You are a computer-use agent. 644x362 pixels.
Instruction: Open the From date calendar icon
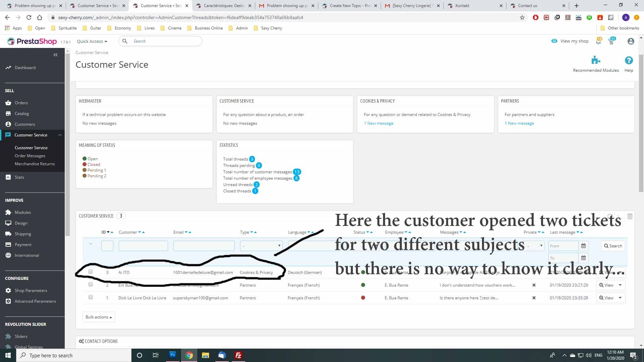583,246
